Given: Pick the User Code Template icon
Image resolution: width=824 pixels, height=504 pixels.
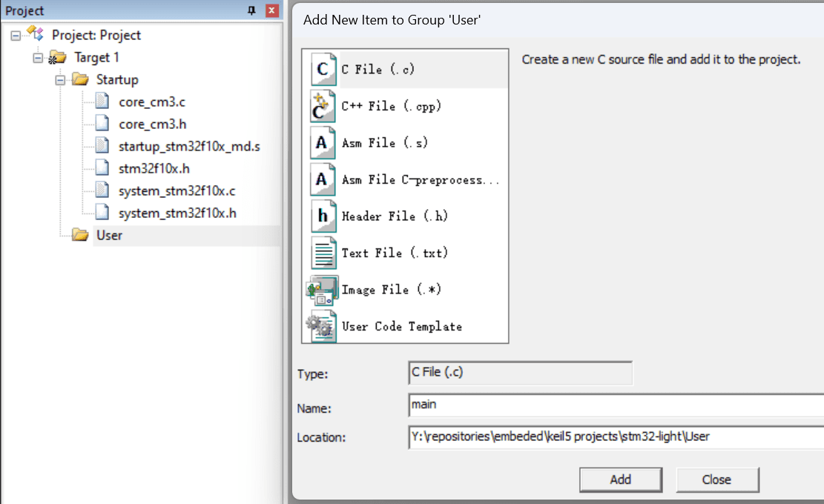Looking at the screenshot, I should [x=322, y=327].
